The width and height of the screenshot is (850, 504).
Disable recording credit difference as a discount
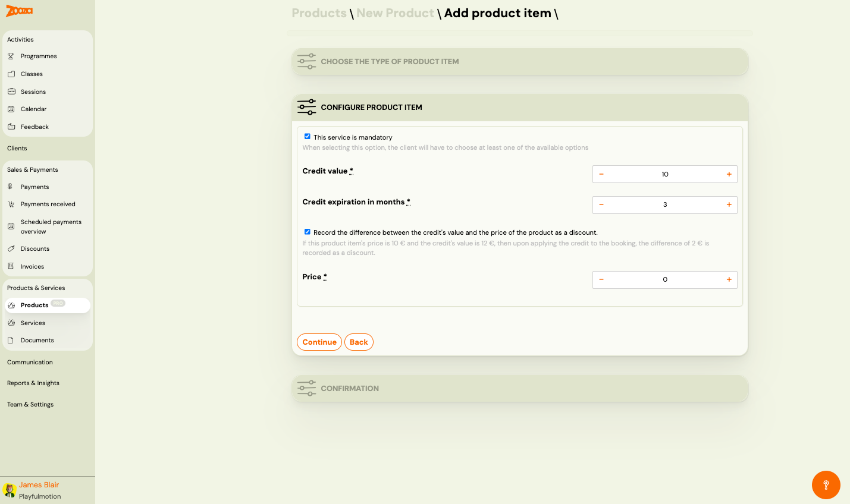308,232
